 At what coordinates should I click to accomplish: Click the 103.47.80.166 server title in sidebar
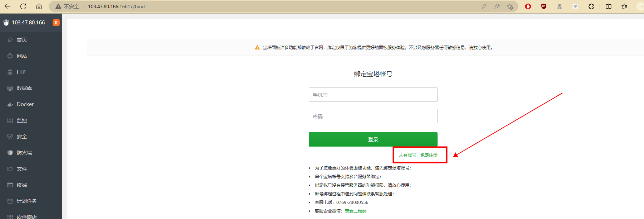click(28, 23)
